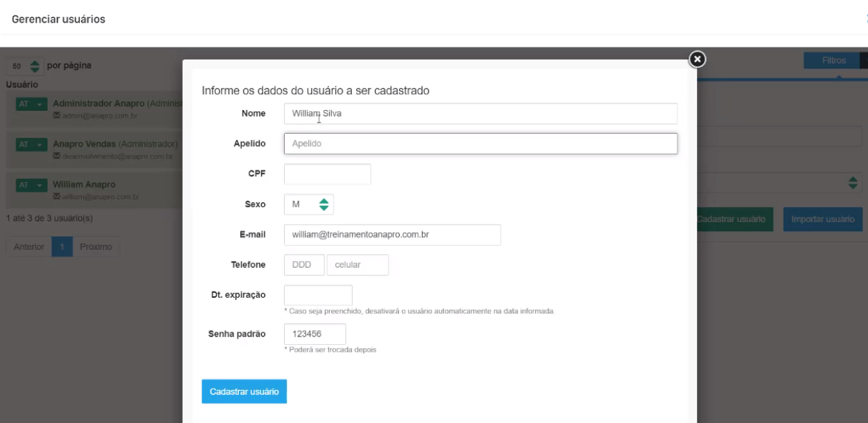Focus the Apelido input field
The image size is (868, 423).
point(480,143)
